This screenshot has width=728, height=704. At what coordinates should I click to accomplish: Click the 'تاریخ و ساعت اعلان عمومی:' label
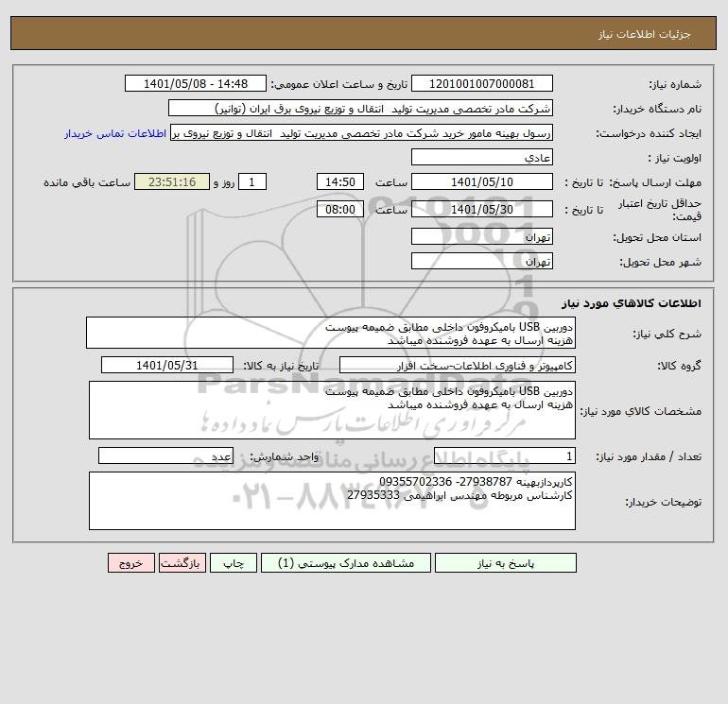338,84
